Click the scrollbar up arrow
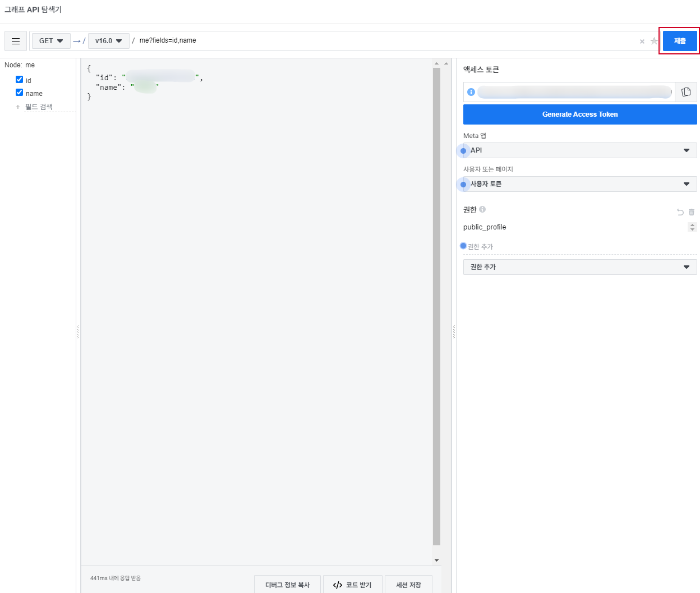 point(437,63)
